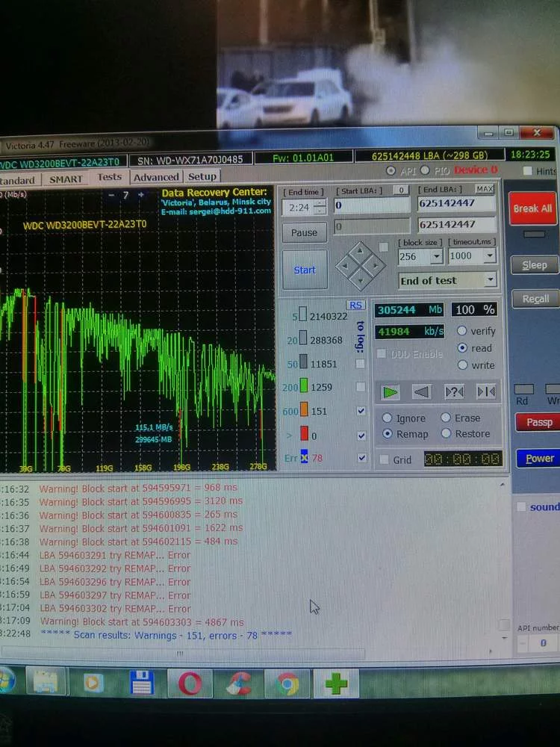The width and height of the screenshot is (560, 747).
Task: Select the verify test mode radio
Action: tap(462, 331)
